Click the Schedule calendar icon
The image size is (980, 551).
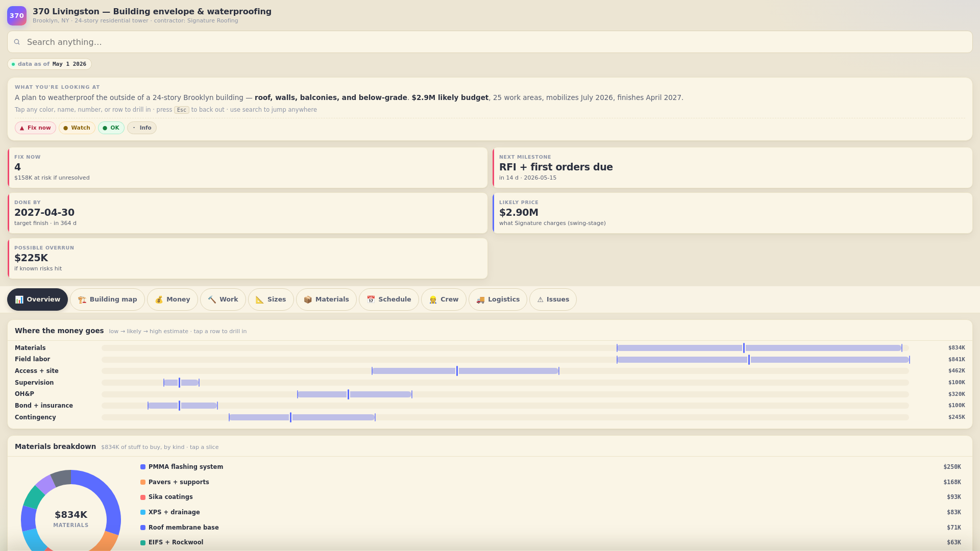371,299
